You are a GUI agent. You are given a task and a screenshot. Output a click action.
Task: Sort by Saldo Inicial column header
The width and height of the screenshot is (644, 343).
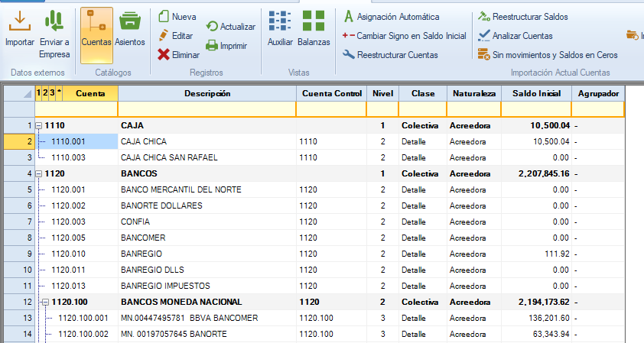[x=535, y=93]
